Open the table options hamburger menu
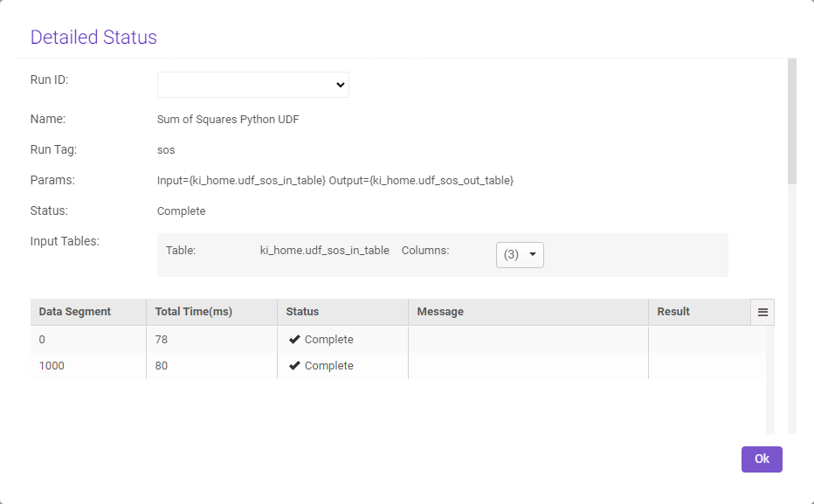 [762, 311]
